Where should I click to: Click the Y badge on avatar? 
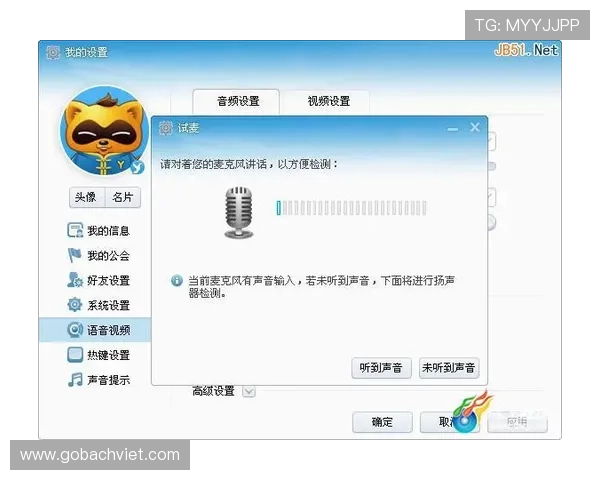[x=137, y=167]
